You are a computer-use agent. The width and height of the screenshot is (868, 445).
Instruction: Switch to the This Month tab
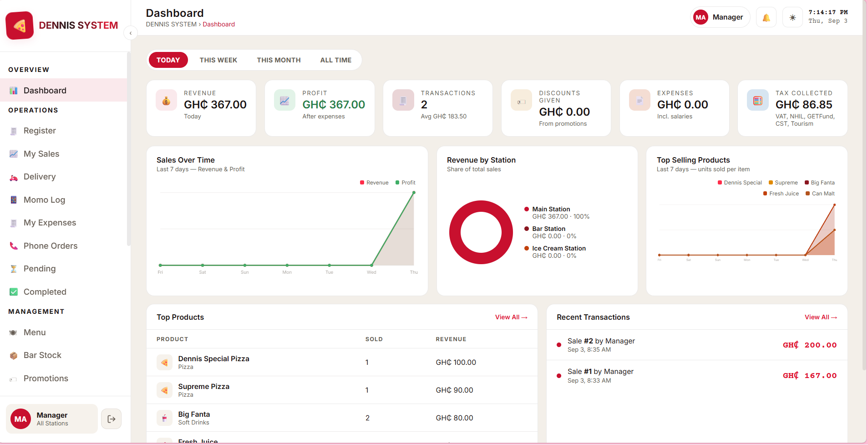click(279, 60)
